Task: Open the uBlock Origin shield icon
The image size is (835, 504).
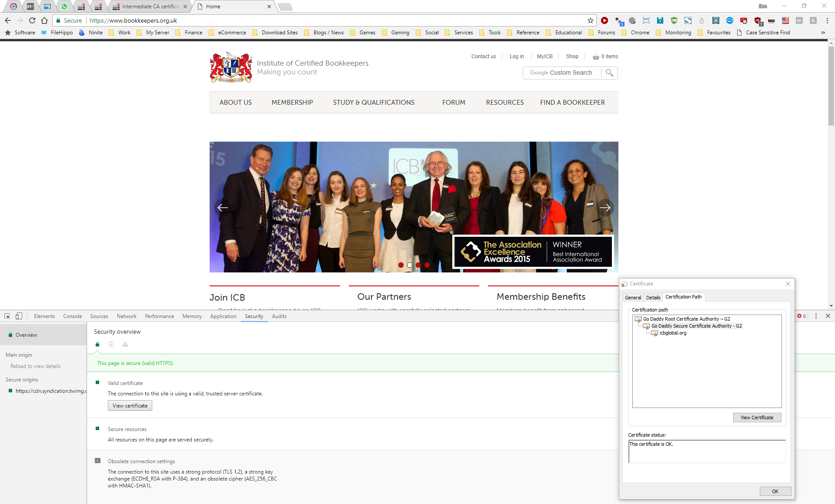Action: point(758,21)
